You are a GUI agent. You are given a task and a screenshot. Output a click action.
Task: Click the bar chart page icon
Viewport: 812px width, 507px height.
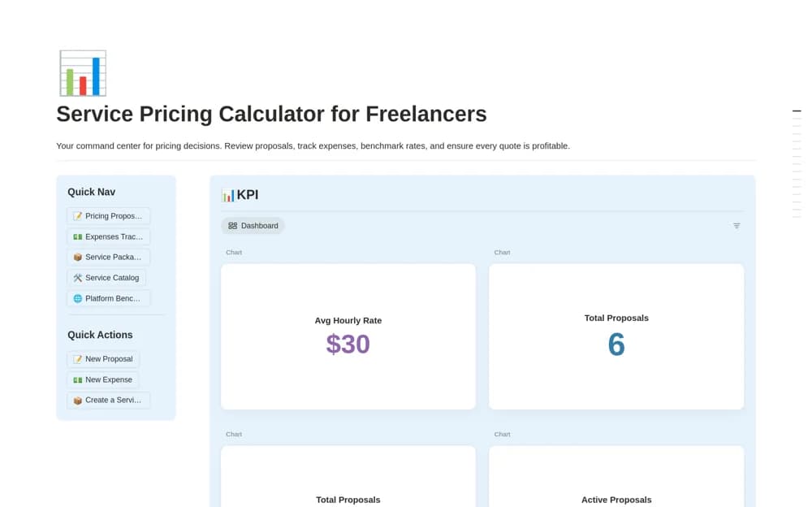coord(83,73)
